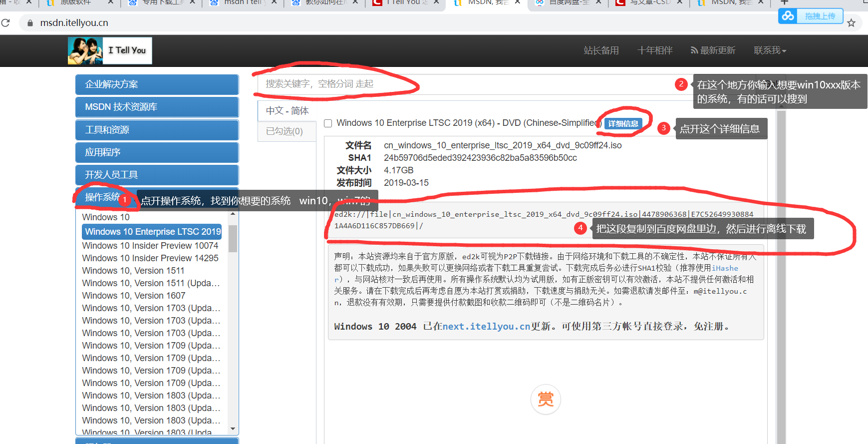
Task: Open the next.itellyou.cn link
Action: (x=486, y=326)
